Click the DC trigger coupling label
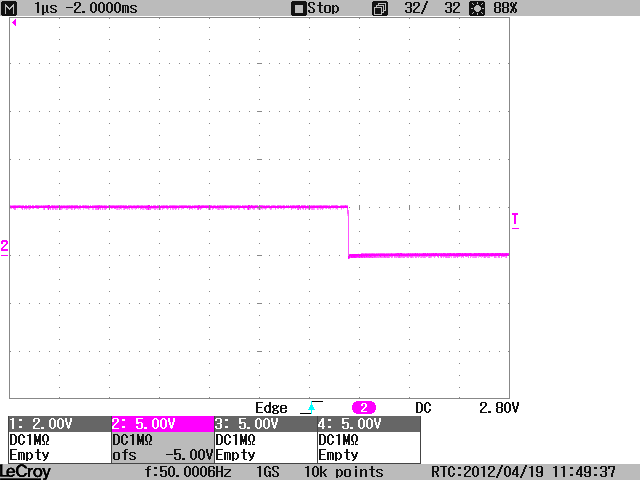Viewport: 640px width, 480px height. click(x=423, y=408)
